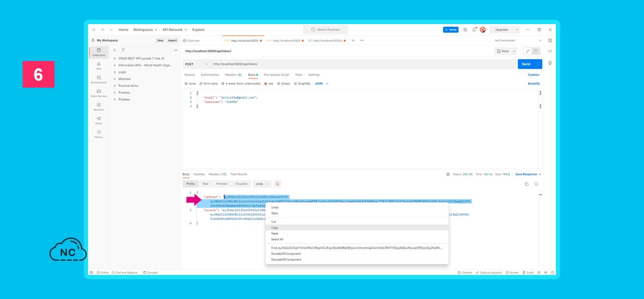Open the Collections sidebar panel
The width and height of the screenshot is (644, 299).
click(99, 52)
